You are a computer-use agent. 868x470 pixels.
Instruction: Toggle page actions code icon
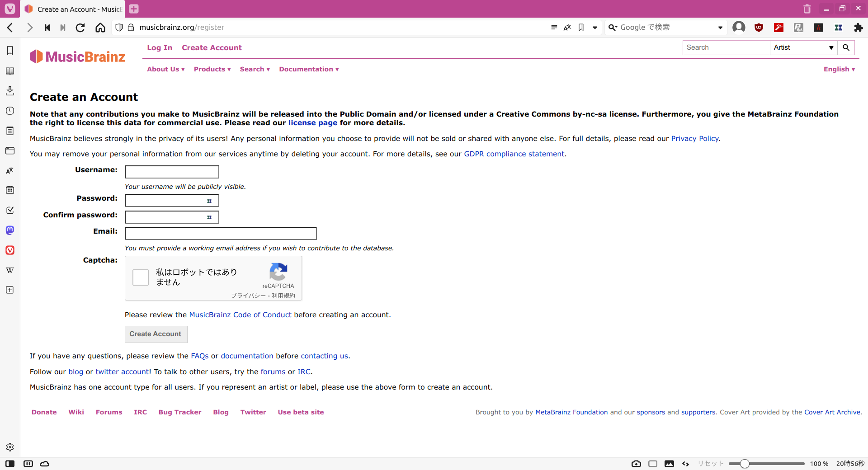pyautogui.click(x=685, y=464)
